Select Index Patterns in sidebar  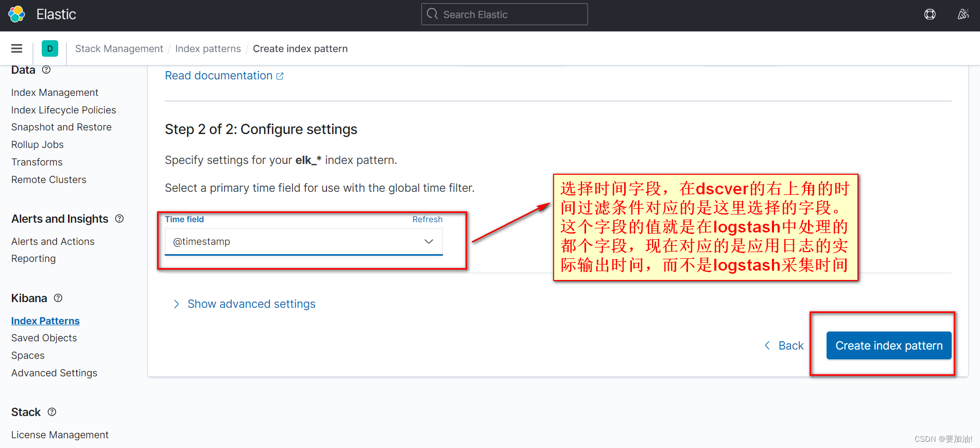(x=45, y=321)
